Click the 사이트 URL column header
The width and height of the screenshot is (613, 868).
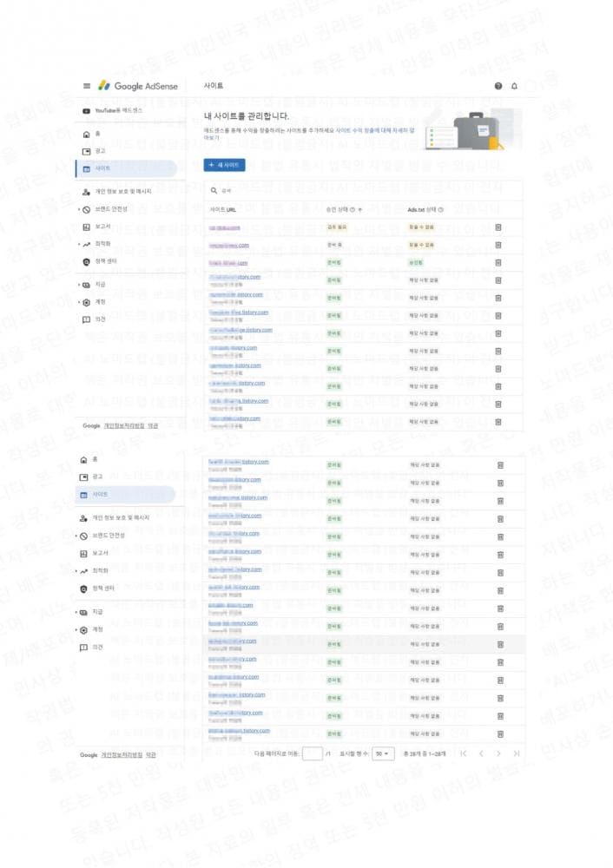pyautogui.click(x=222, y=210)
